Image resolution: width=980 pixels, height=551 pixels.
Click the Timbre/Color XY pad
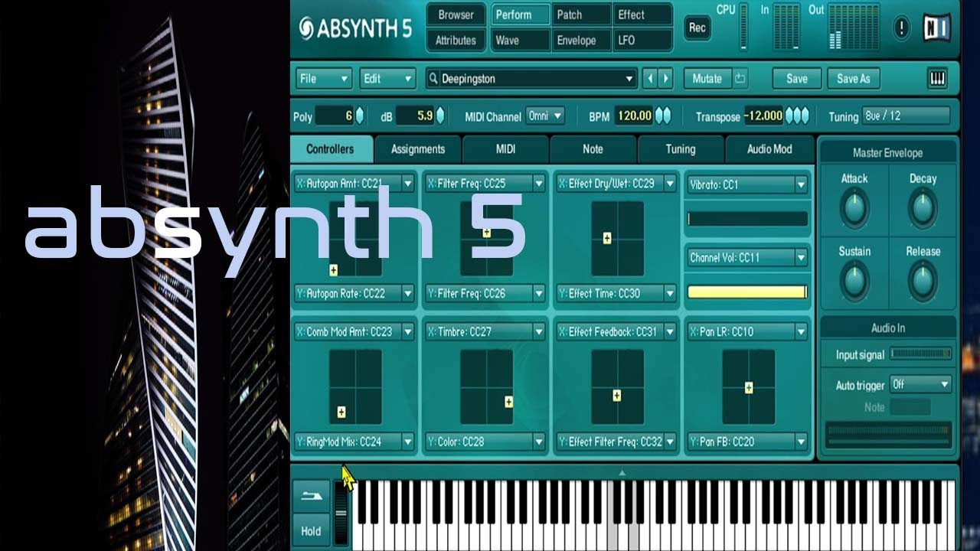(486, 386)
